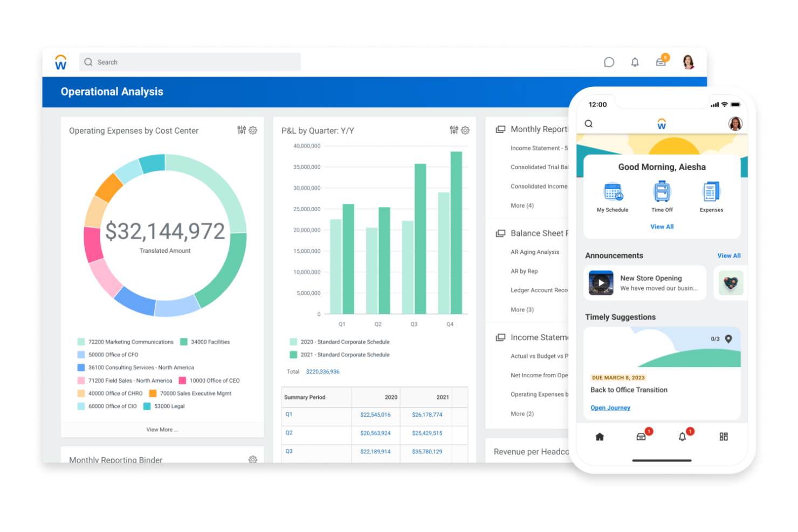The image size is (798, 532).
Task: Open the Ledger Account Reco report
Action: 539,290
